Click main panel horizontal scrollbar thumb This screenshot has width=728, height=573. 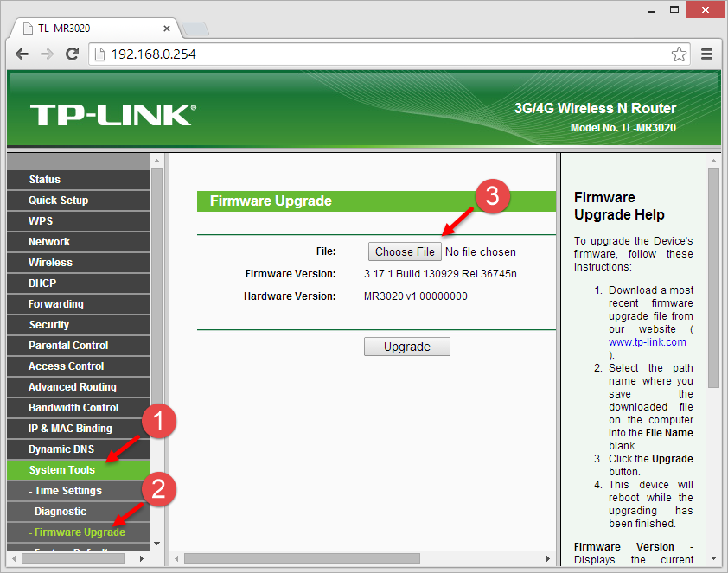pos(302,559)
